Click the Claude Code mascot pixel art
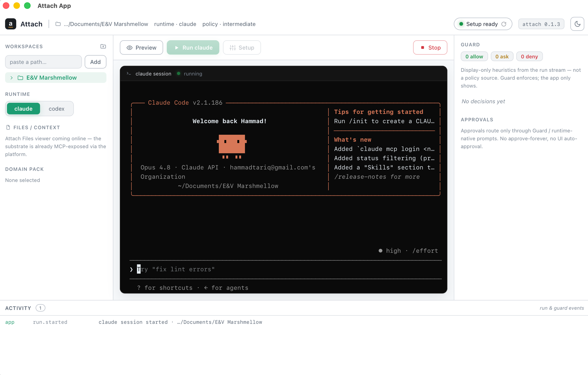Screen dimensions: 588x375 [x=232, y=146]
